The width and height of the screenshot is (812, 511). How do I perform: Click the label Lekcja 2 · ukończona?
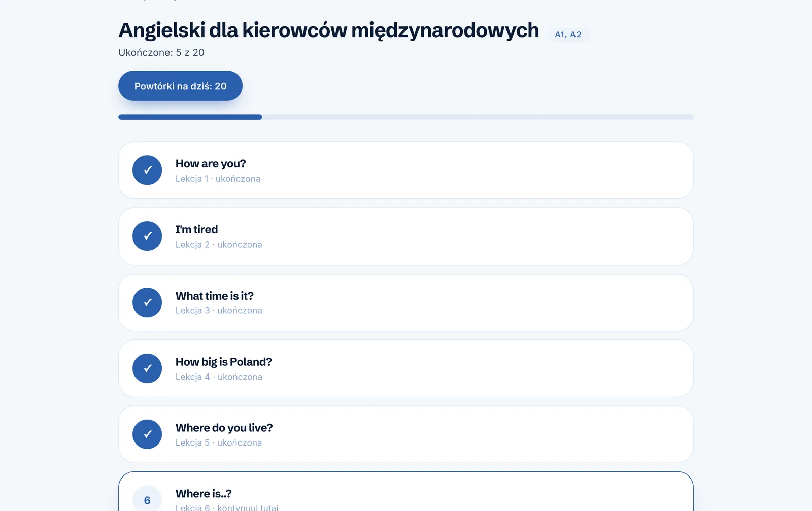pos(219,245)
